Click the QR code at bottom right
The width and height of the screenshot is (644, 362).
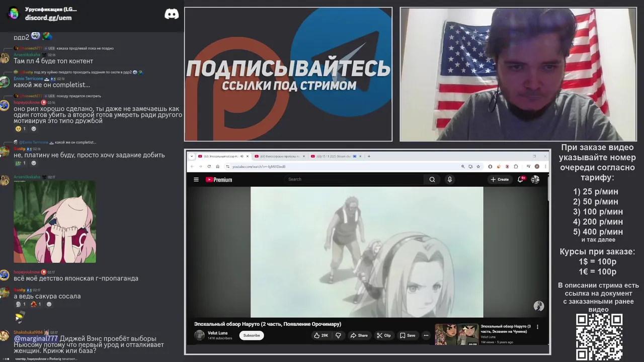[599, 337]
